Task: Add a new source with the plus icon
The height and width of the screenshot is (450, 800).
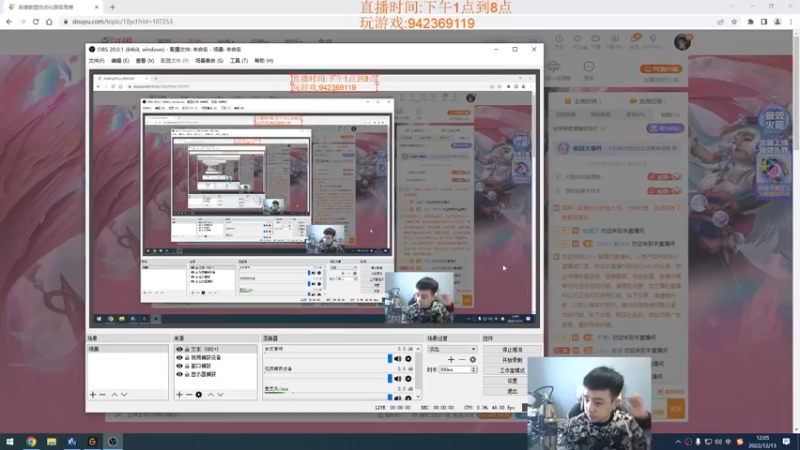Action: pyautogui.click(x=179, y=394)
